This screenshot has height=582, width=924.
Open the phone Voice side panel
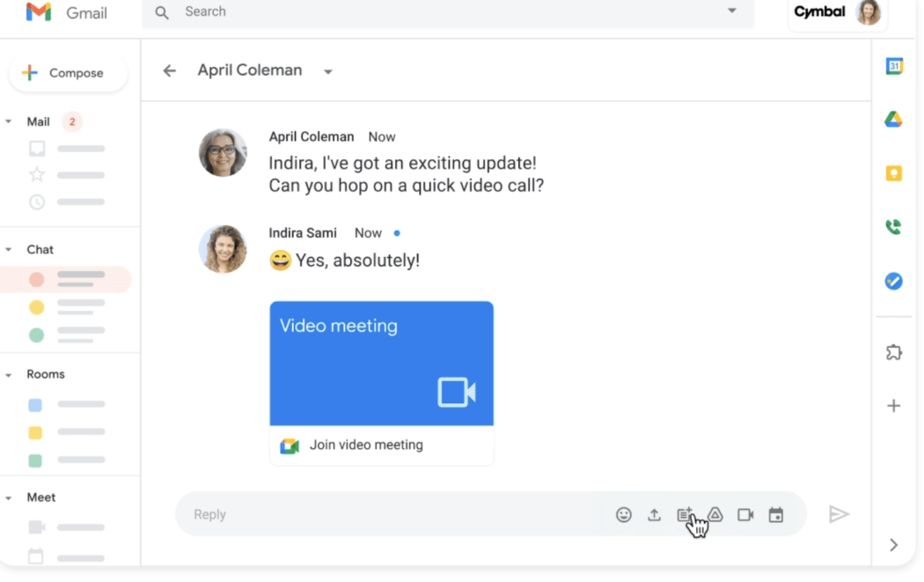893,227
